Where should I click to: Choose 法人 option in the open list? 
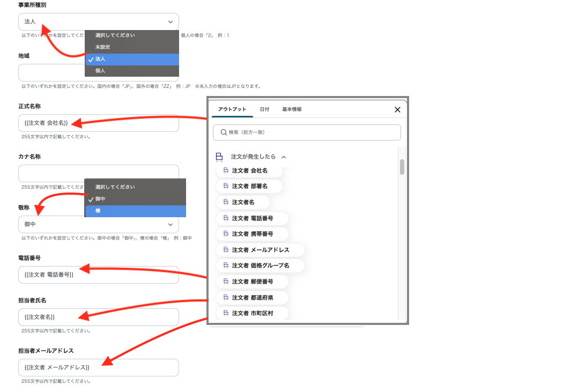point(132,59)
